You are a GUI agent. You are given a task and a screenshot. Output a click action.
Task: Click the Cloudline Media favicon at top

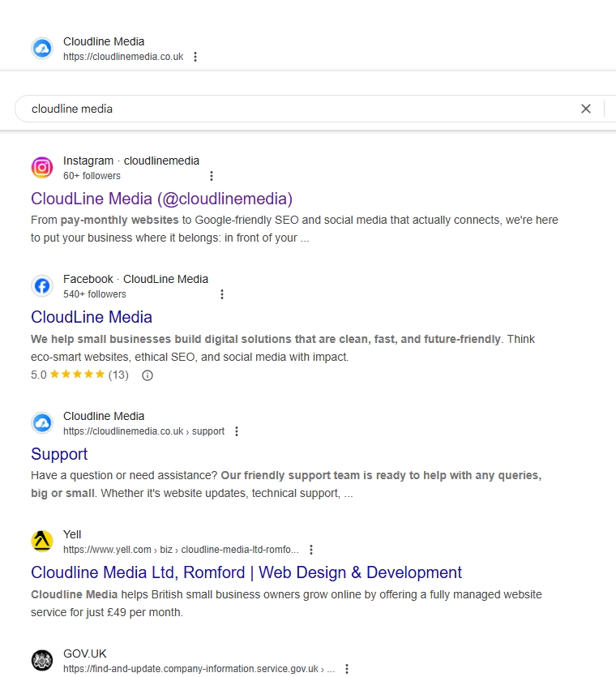click(42, 49)
